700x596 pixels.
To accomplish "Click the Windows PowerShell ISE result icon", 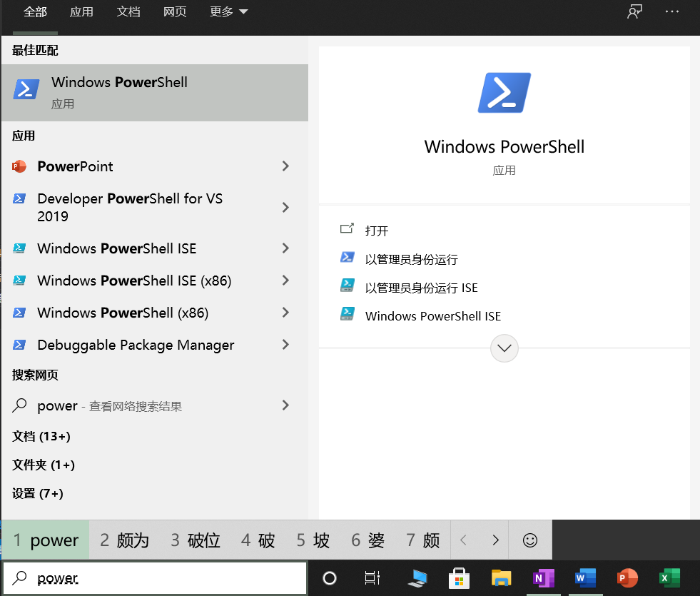I will click(19, 248).
